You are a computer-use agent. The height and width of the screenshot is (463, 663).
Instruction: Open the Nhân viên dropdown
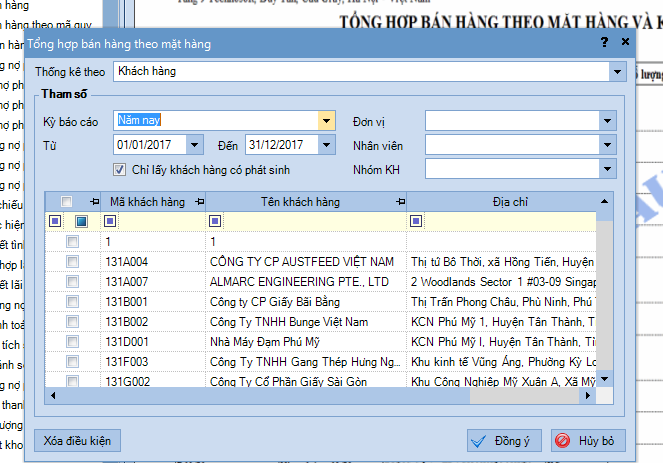point(608,145)
